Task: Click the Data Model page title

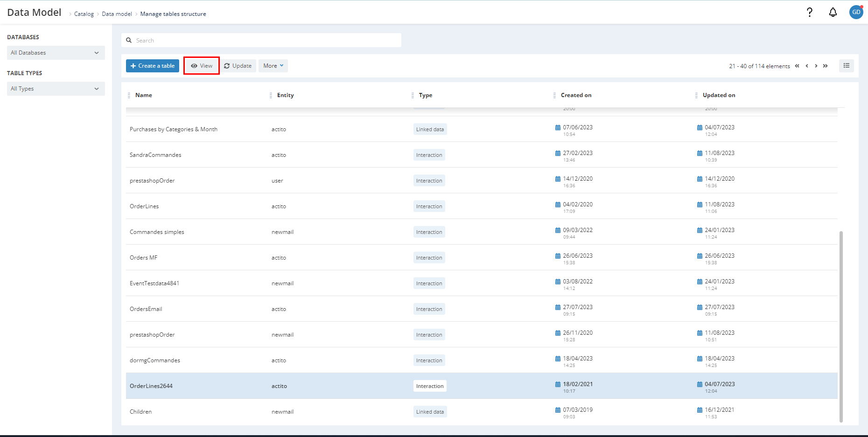Action: 34,13
